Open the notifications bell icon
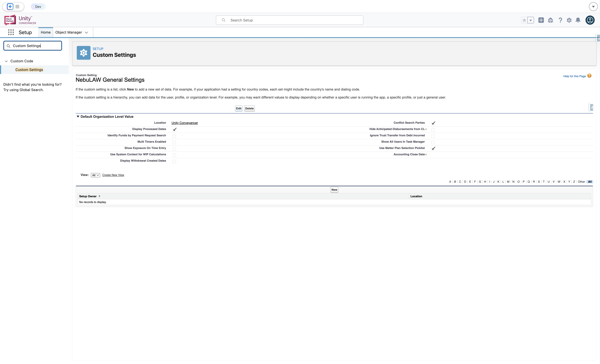 578,20
